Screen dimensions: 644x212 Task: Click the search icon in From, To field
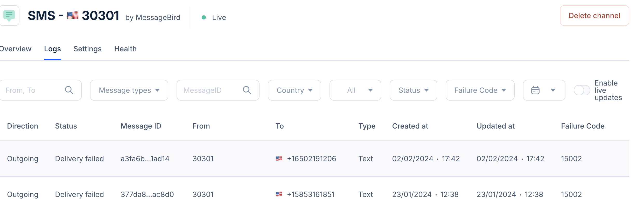pyautogui.click(x=69, y=90)
